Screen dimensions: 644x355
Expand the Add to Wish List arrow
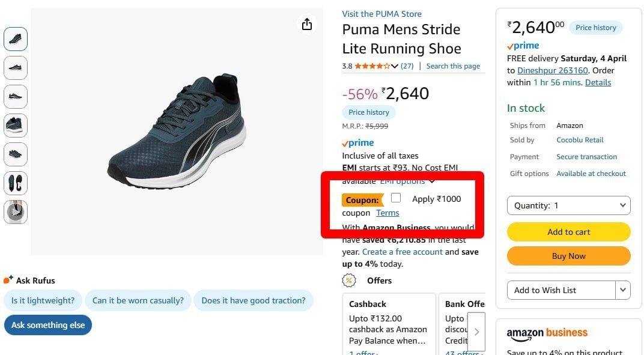(x=623, y=290)
